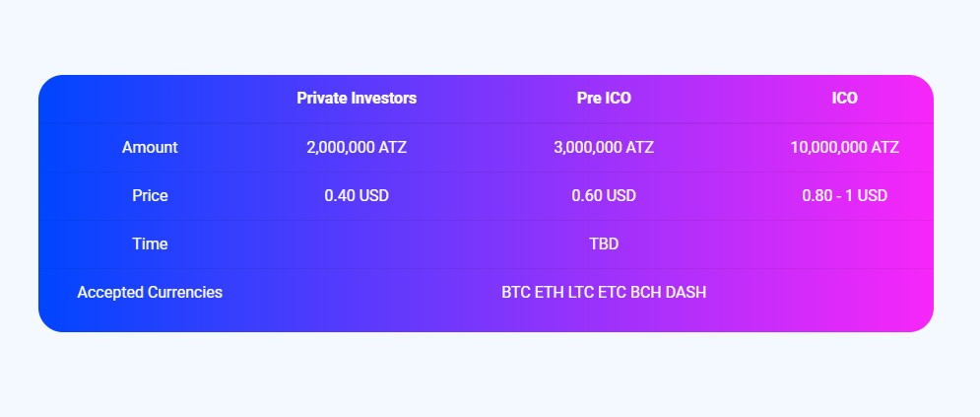Select the Time row label

150,243
